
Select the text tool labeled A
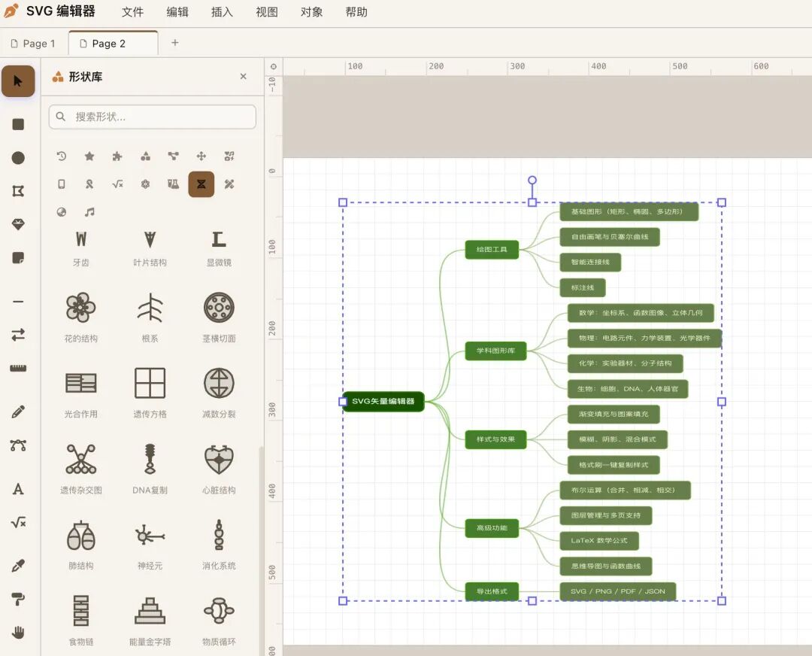[x=18, y=489]
